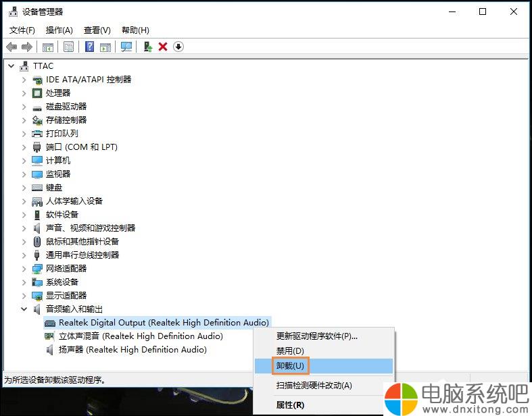Open the 查看(V) menu
532x416 pixels.
[x=97, y=30]
